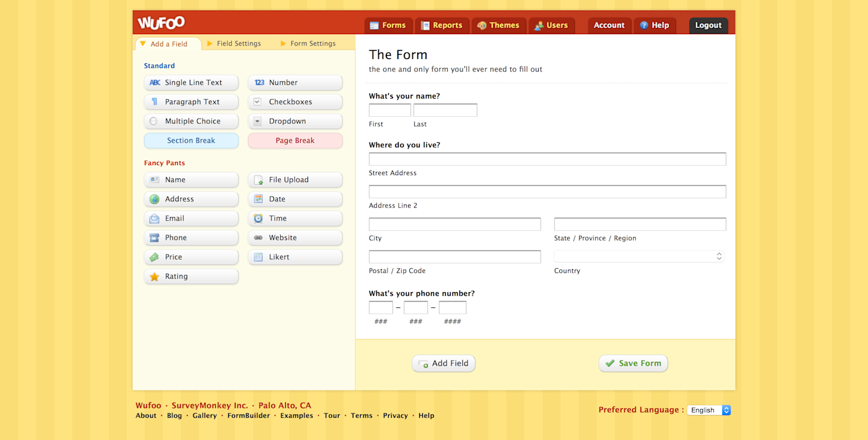Open the Tour footer link
868x440 pixels.
click(332, 416)
